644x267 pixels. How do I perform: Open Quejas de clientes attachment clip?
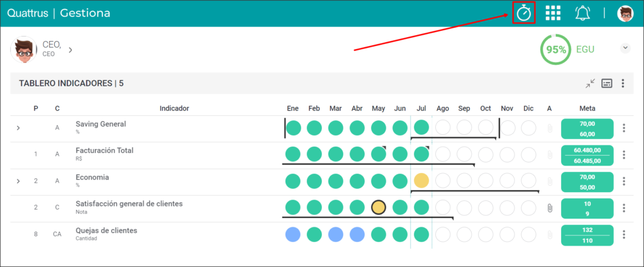tap(550, 235)
